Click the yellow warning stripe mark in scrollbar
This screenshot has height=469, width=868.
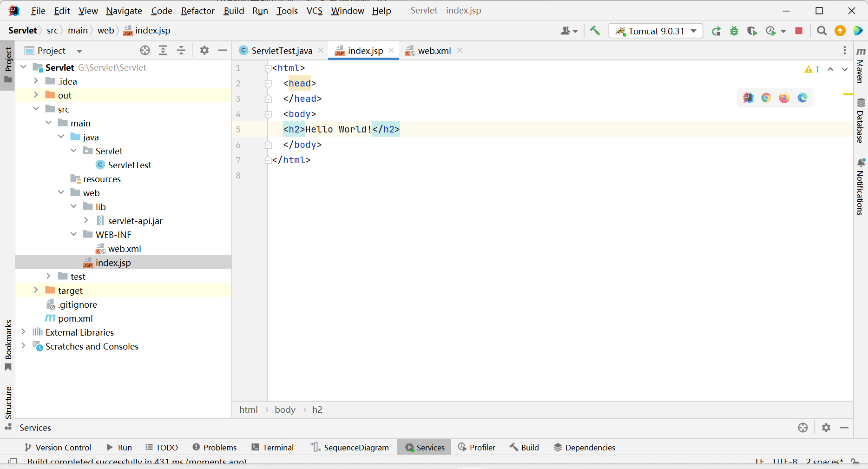click(x=848, y=94)
